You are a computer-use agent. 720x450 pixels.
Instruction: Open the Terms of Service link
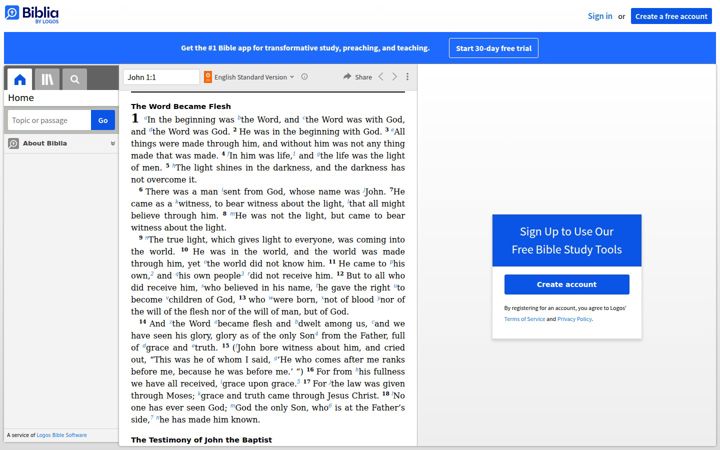click(x=524, y=319)
